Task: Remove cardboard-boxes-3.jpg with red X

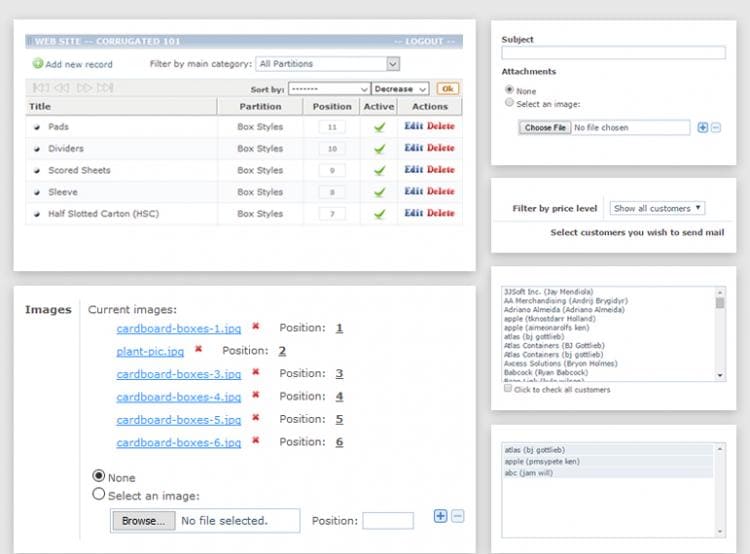Action: [256, 372]
